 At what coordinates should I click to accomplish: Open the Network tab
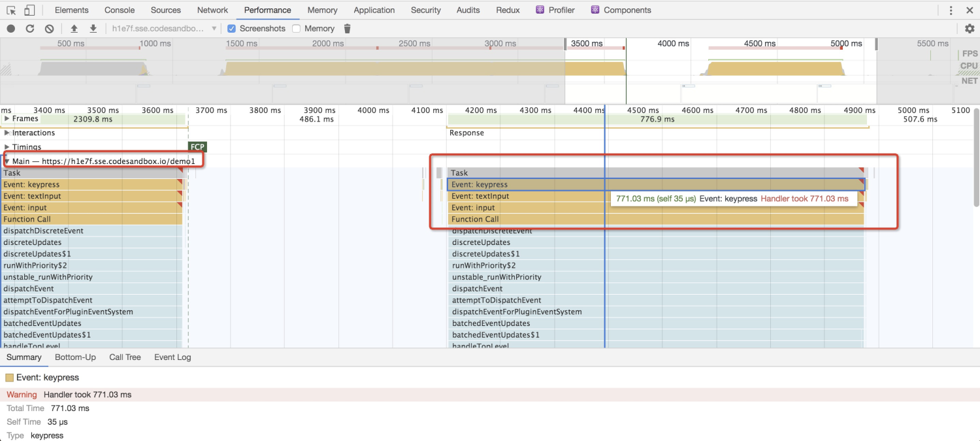pyautogui.click(x=212, y=10)
